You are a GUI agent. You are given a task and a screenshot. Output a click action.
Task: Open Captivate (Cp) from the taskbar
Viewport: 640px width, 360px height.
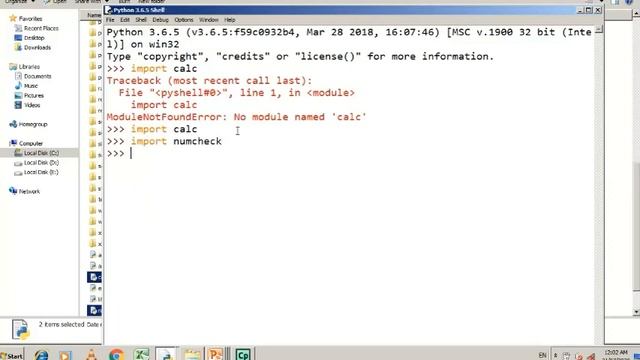243,354
